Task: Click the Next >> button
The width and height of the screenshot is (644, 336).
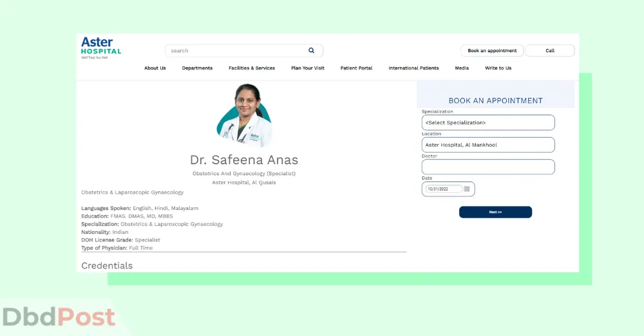Action: click(495, 212)
